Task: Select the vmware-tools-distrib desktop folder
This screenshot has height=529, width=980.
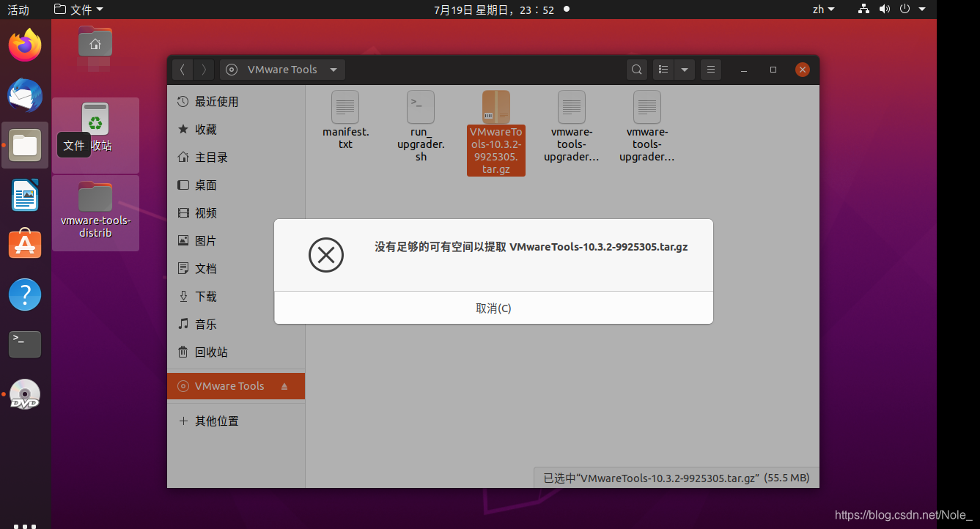Action: click(x=95, y=209)
